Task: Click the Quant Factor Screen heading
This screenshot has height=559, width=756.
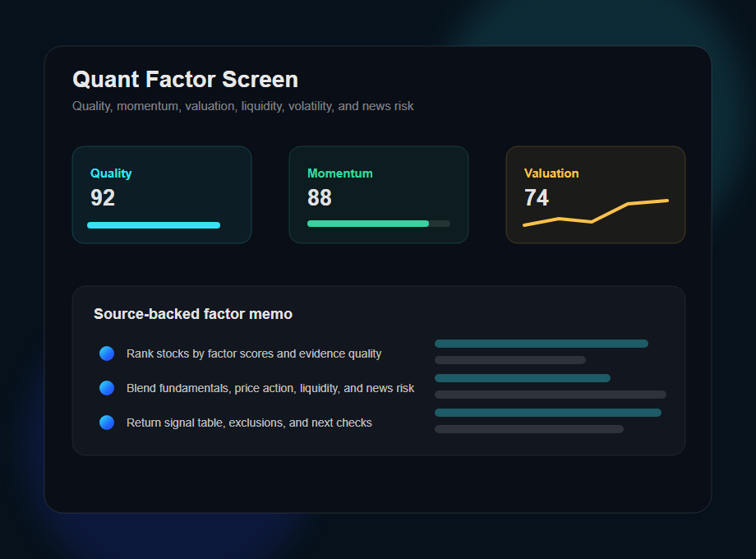Action: [185, 80]
